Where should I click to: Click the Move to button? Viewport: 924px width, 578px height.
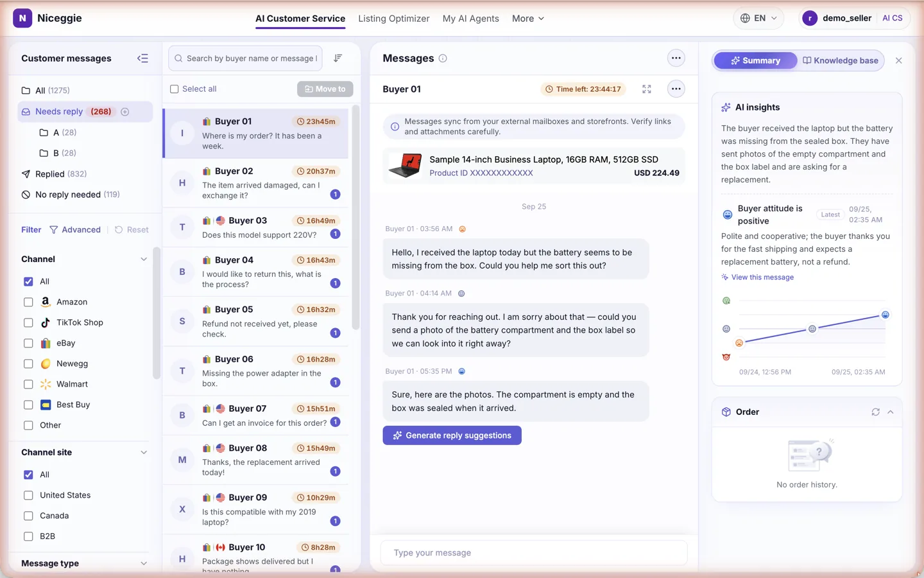tap(325, 89)
